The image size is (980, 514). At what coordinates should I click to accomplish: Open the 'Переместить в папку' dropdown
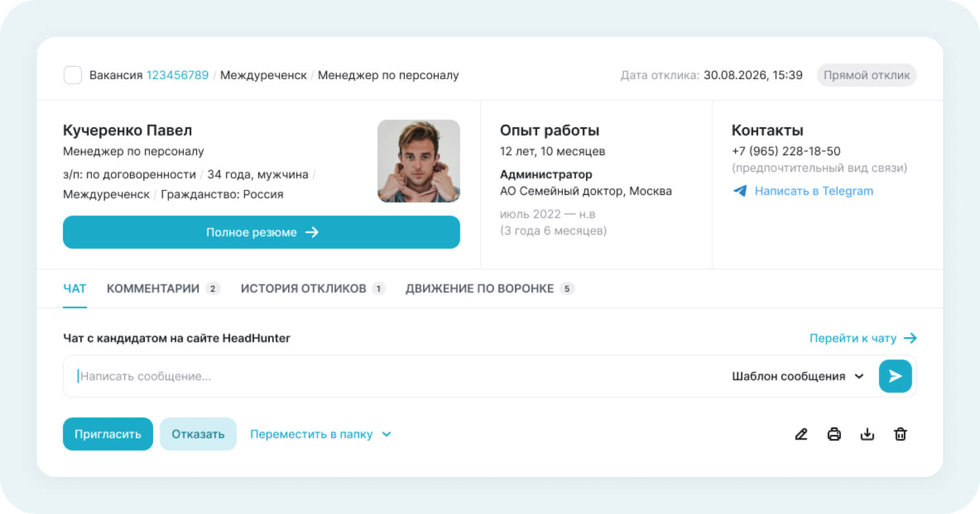click(321, 434)
